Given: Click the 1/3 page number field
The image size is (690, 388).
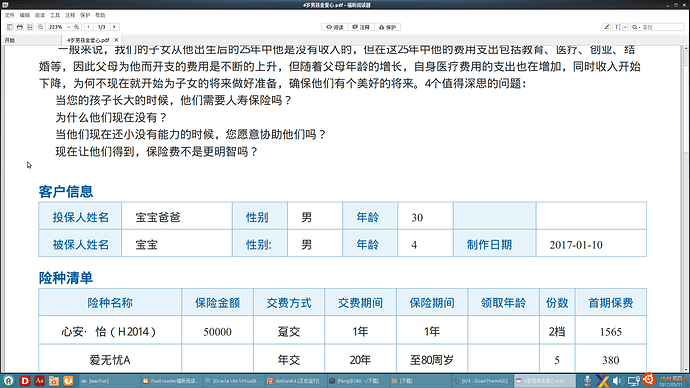Looking at the screenshot, I should tap(102, 27).
